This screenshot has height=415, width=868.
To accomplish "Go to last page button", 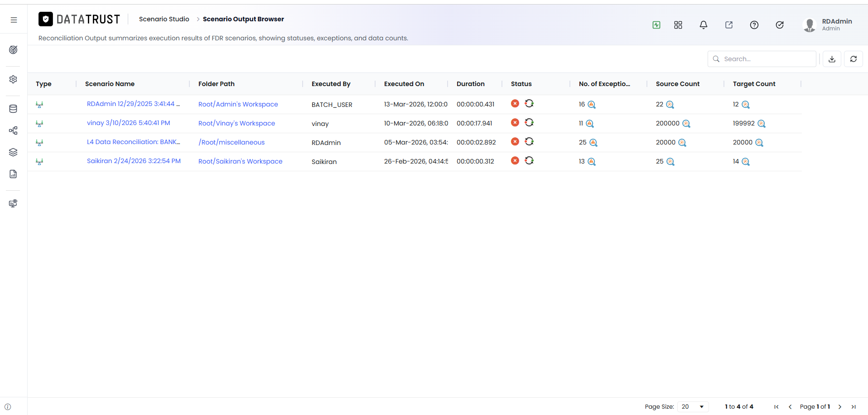I will [854, 407].
